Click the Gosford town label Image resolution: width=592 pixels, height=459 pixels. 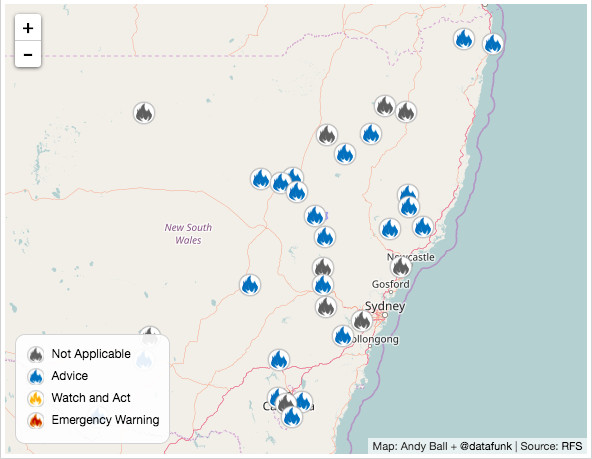coord(390,284)
